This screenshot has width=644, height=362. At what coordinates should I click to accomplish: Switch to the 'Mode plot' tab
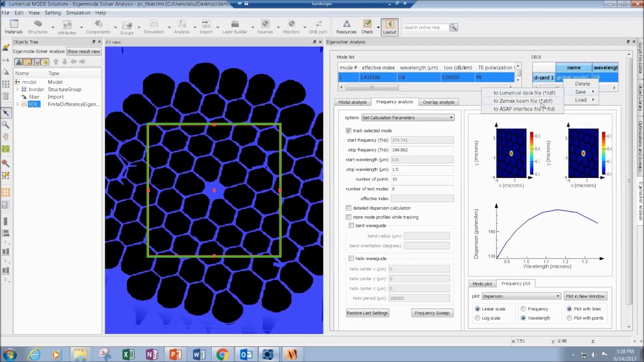click(482, 284)
